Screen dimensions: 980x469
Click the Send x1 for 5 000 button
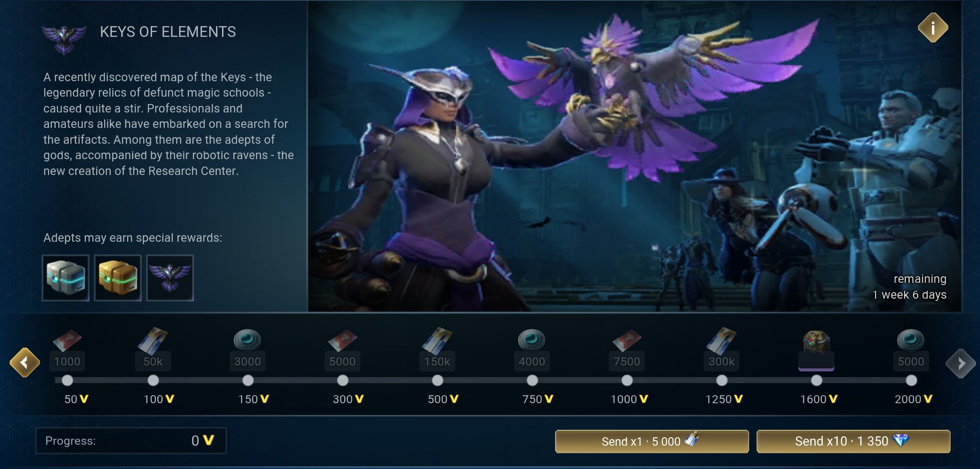(x=652, y=441)
